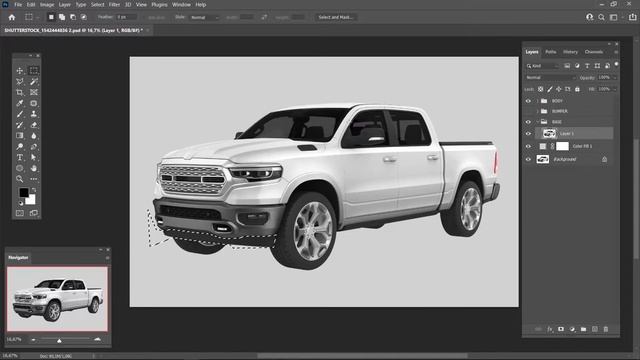Click New Selection mode icon

51,17
